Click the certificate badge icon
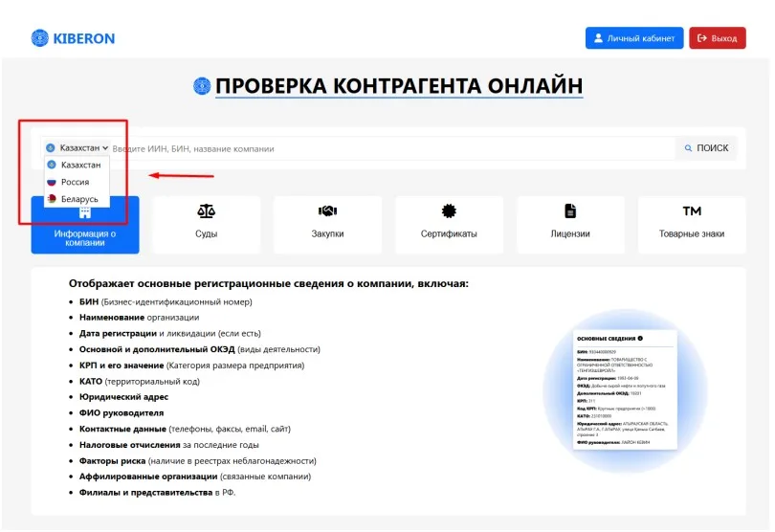 (449, 211)
